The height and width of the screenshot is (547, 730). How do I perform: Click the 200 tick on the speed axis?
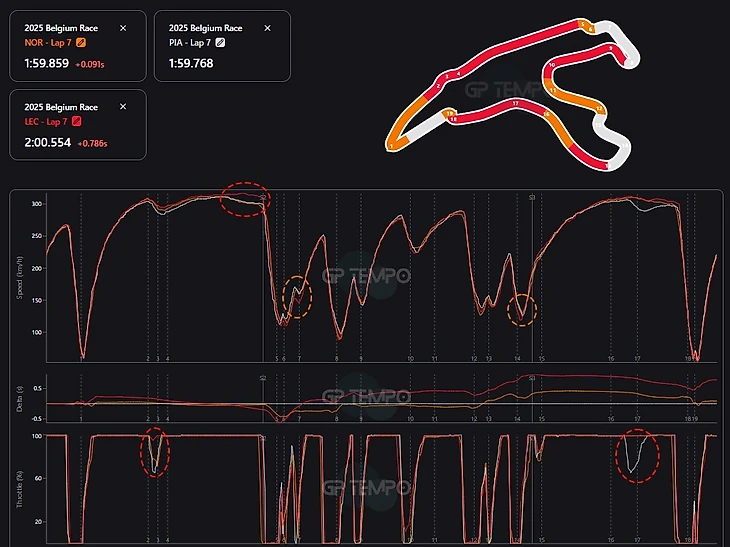(37, 268)
